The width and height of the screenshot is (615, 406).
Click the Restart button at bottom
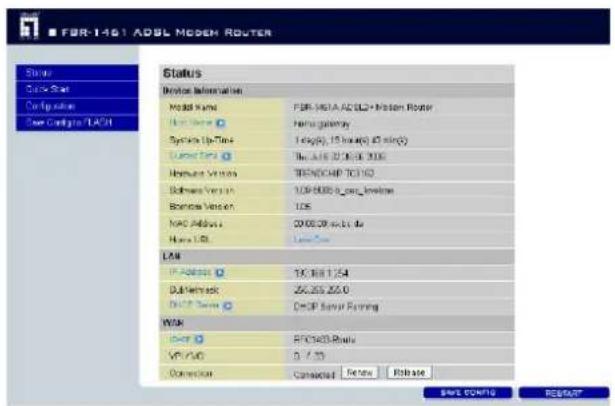point(564,393)
